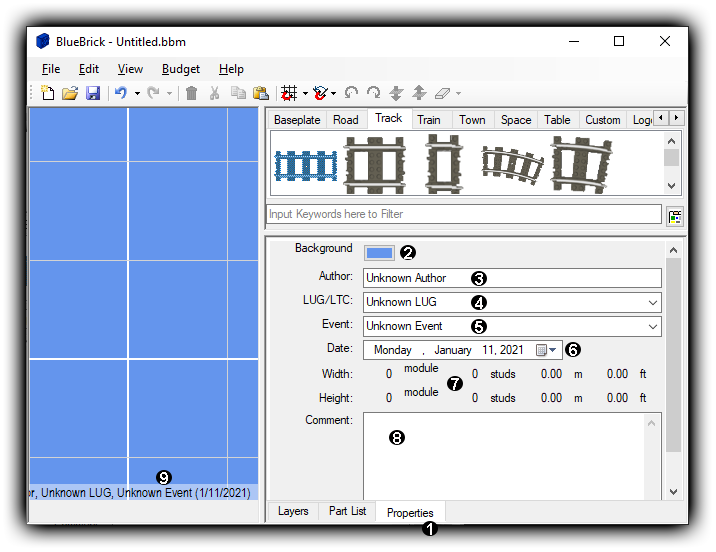Open the Budget menu
Viewport: 716px width, 552px height.
pyautogui.click(x=181, y=69)
